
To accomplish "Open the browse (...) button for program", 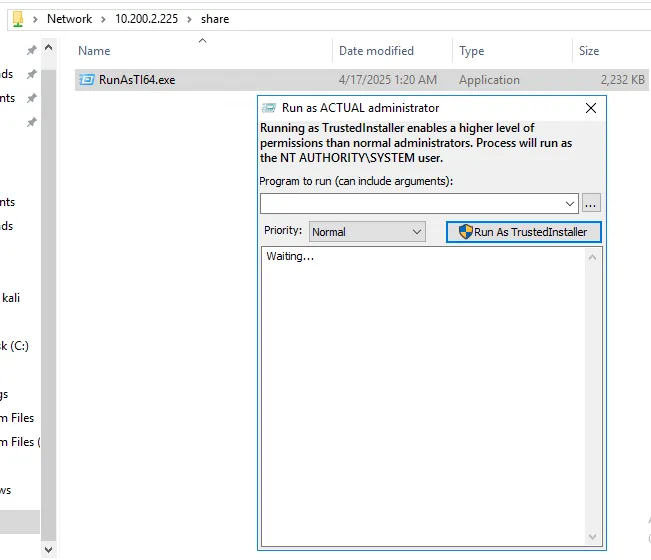I will tap(591, 203).
